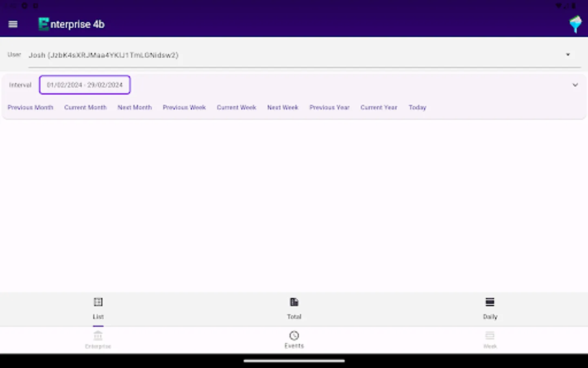Select Current Week interval
Viewport: 588px width, 368px height.
coord(236,107)
